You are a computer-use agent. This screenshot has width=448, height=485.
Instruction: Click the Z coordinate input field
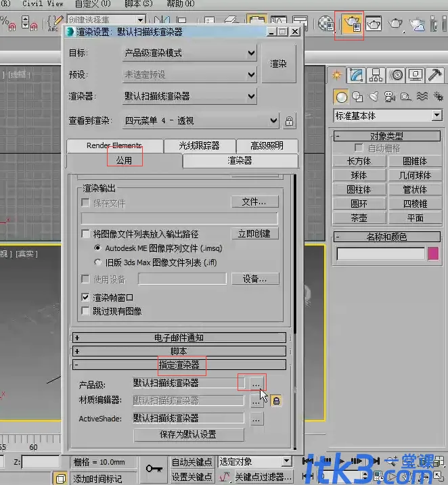[x=40, y=462]
